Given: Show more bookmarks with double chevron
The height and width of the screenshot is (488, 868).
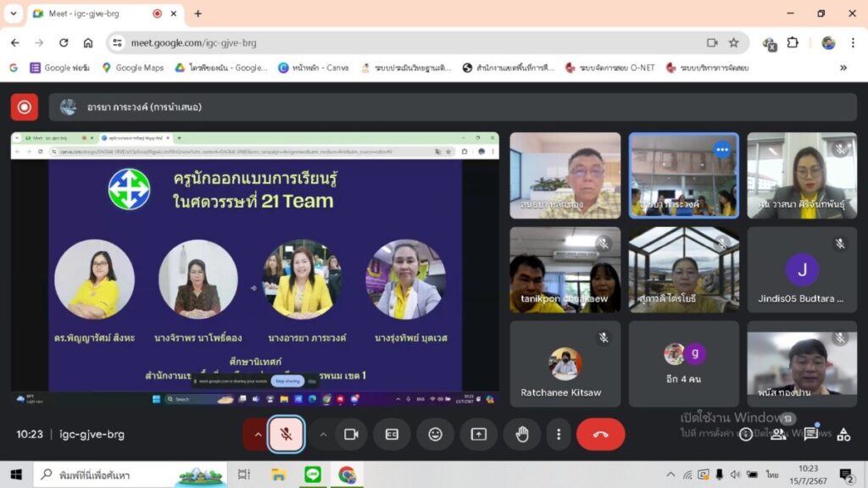Looking at the screenshot, I should 843,68.
